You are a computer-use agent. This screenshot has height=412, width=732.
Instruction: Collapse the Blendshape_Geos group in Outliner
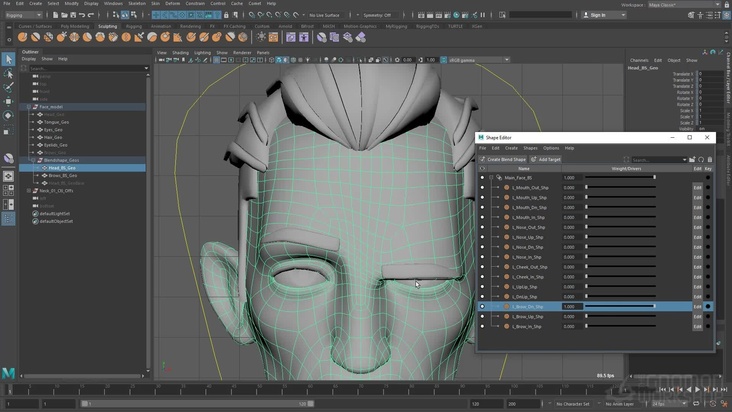[x=33, y=160]
